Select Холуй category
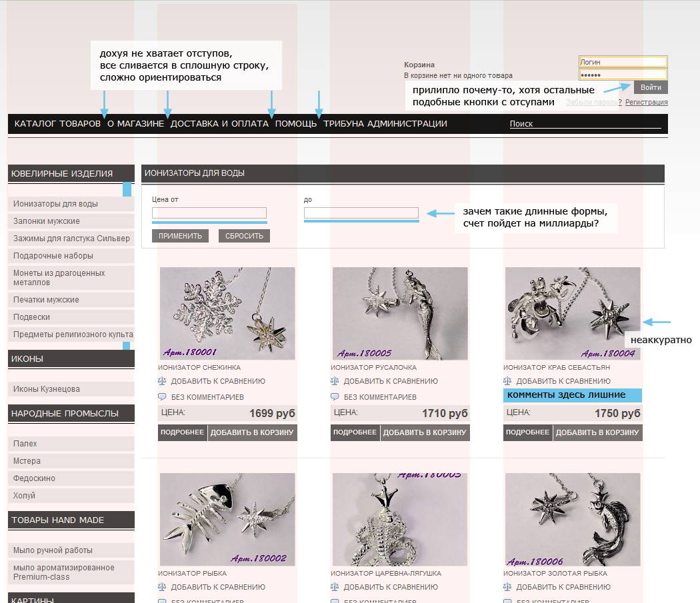 pos(71,496)
